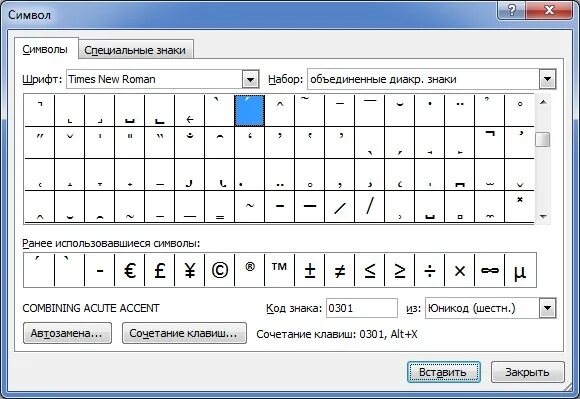580x399 pixels.
Task: Open the Шрифт font dropdown
Action: [250, 79]
